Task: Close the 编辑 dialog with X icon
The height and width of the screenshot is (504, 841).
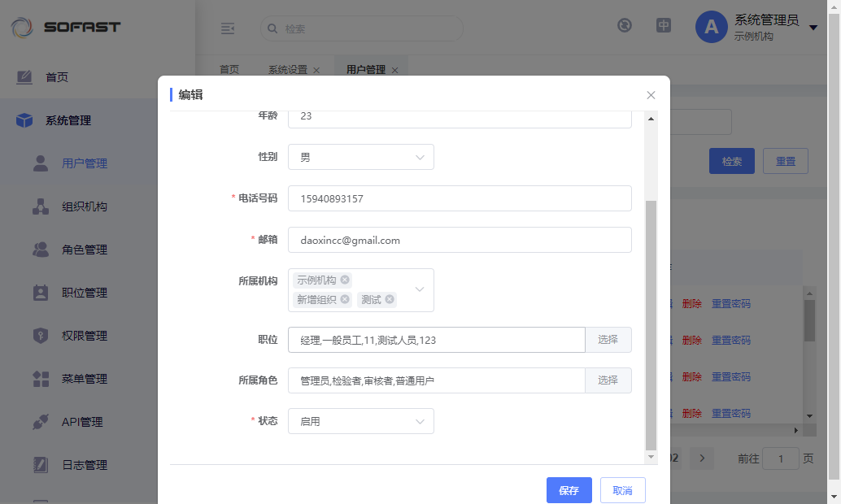Action: tap(651, 95)
